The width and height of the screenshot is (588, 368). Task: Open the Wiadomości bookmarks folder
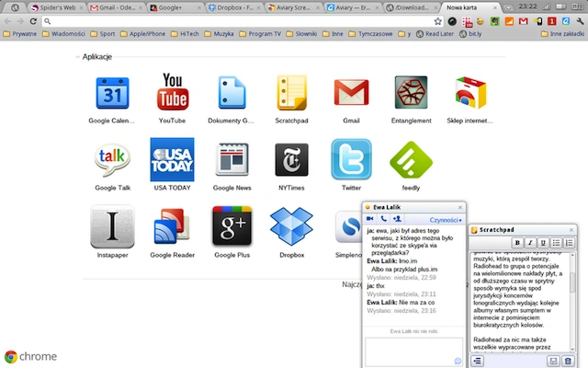pos(63,34)
